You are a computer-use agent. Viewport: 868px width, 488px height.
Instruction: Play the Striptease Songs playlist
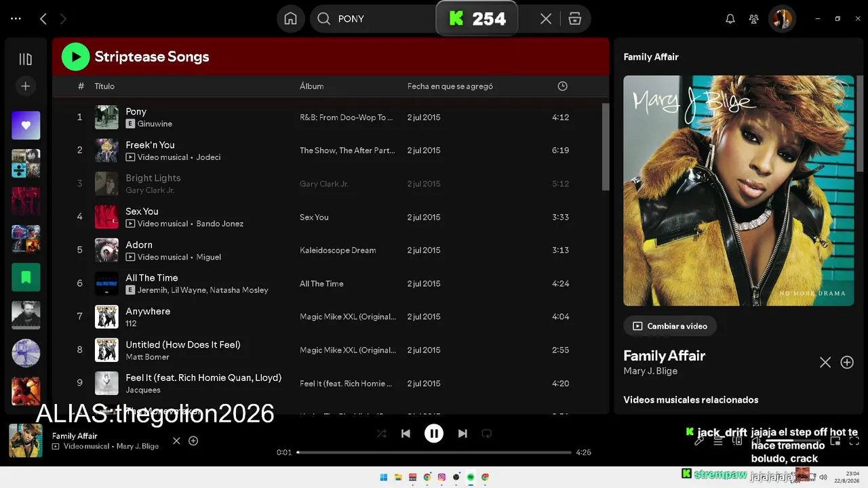[75, 57]
